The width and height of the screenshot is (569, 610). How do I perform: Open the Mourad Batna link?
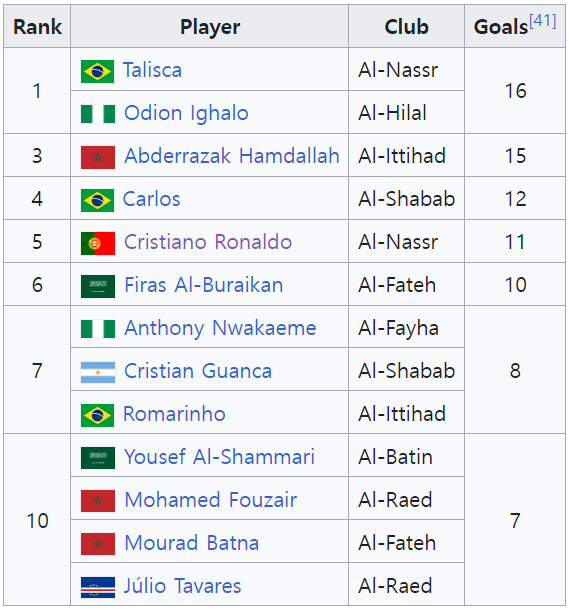point(192,543)
